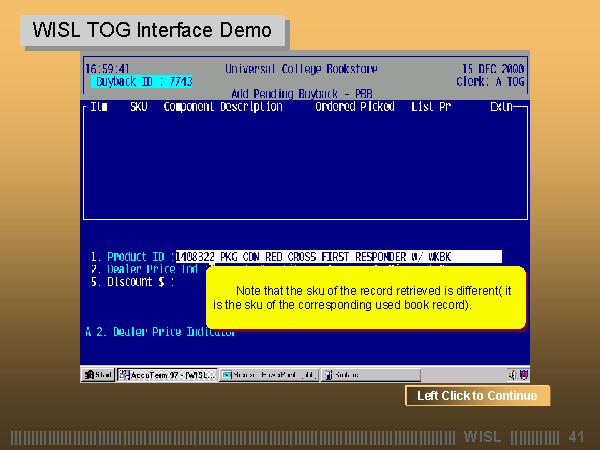The height and width of the screenshot is (450, 600).
Task: Click the Itm column header
Action: point(99,106)
